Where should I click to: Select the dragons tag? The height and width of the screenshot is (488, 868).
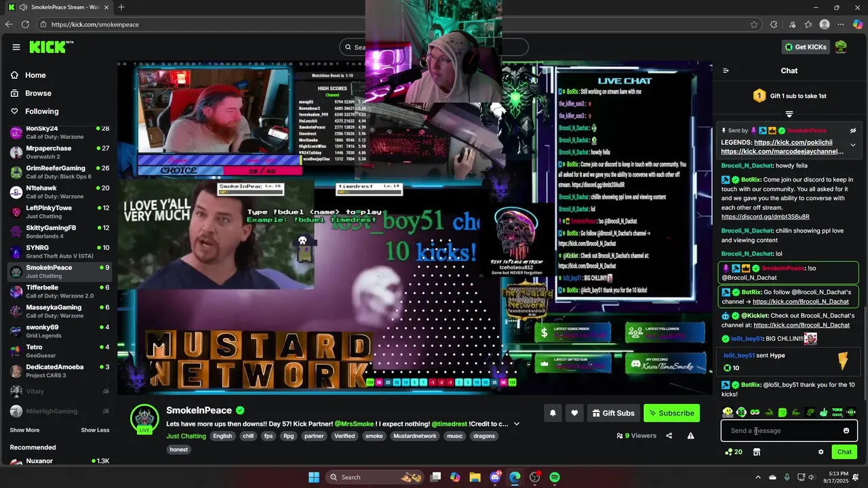pos(484,436)
